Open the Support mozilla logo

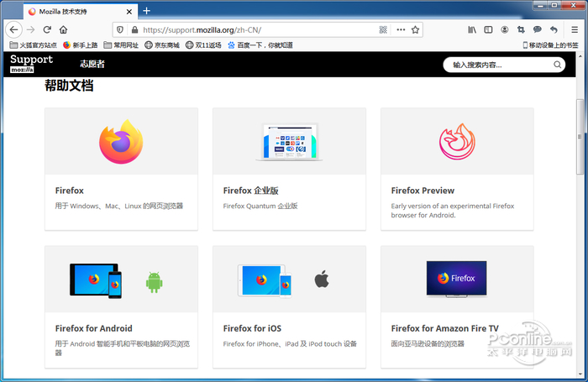point(31,63)
